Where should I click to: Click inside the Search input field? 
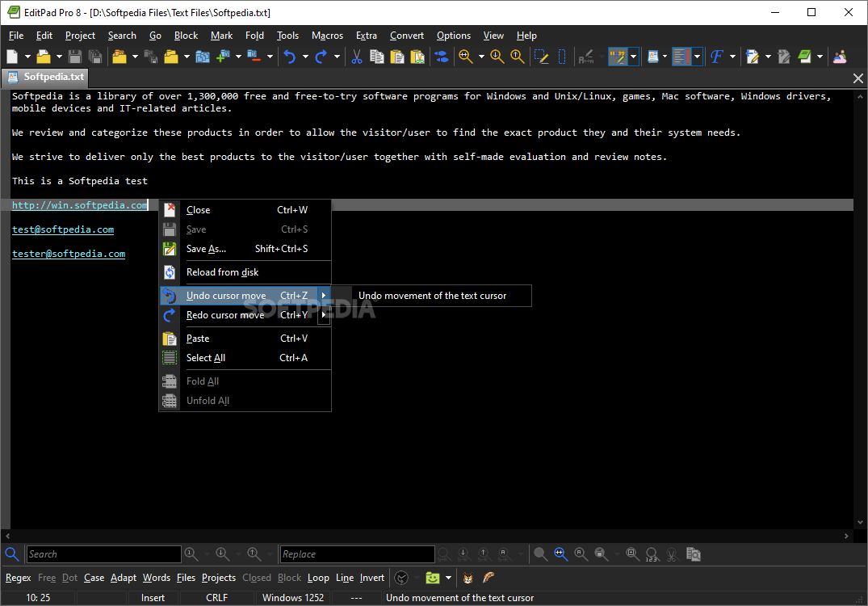[103, 554]
